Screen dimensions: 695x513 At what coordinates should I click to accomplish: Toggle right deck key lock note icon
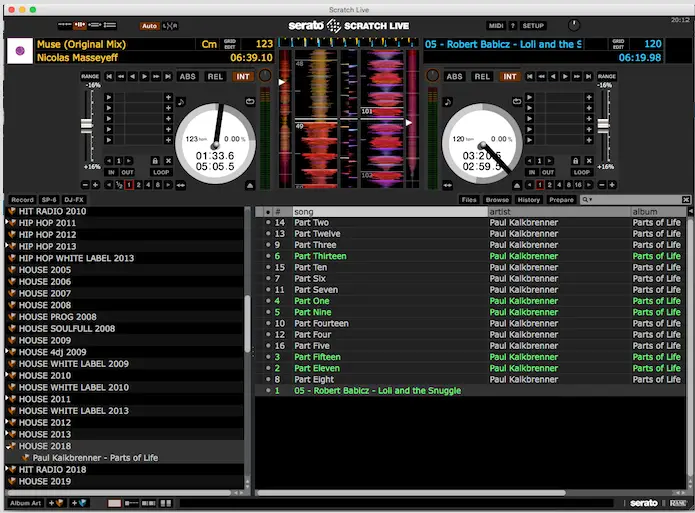click(x=448, y=102)
